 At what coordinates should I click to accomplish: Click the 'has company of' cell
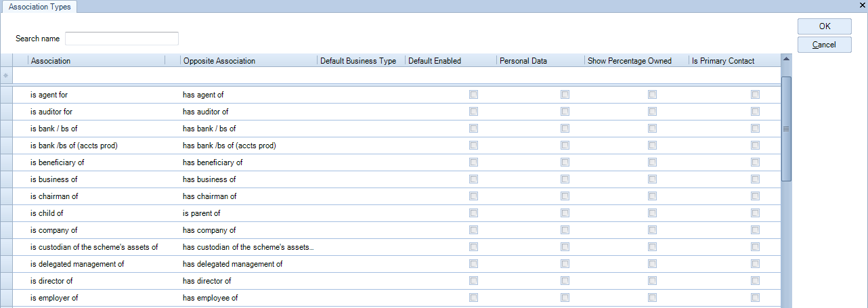click(x=248, y=230)
